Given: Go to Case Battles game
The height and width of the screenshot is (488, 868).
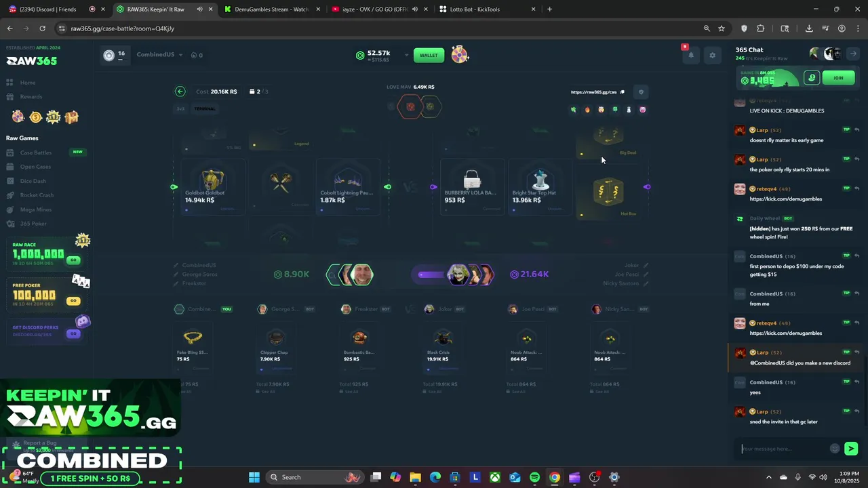Looking at the screenshot, I should pos(35,152).
